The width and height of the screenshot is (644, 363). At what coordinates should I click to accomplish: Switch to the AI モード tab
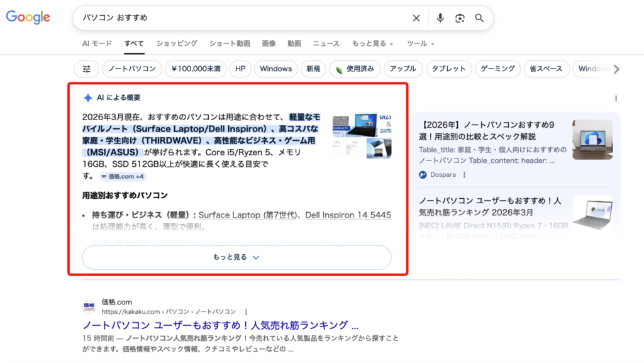tap(97, 43)
